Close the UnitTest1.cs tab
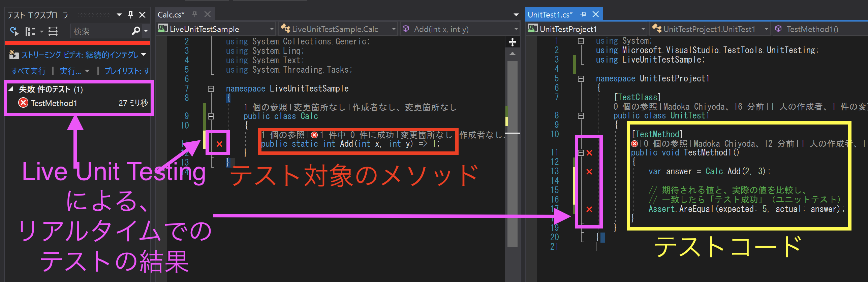Image resolution: width=868 pixels, height=282 pixels. (x=596, y=14)
